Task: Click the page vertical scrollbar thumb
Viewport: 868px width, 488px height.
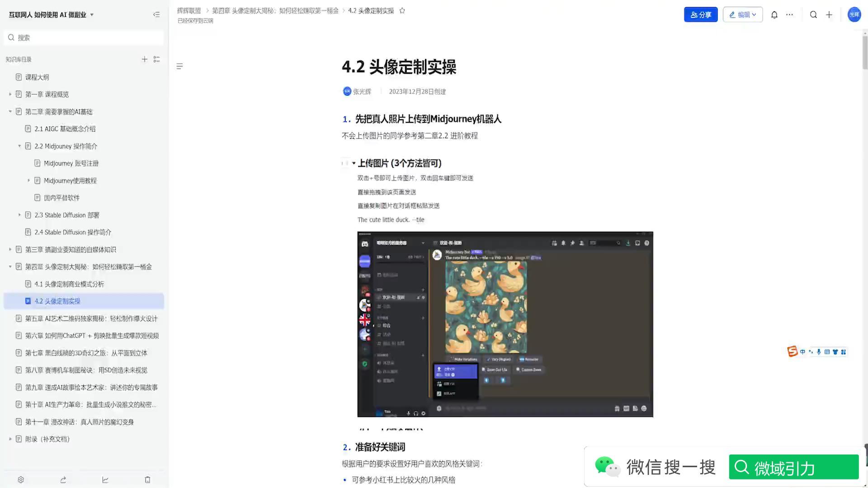Action: [x=865, y=52]
